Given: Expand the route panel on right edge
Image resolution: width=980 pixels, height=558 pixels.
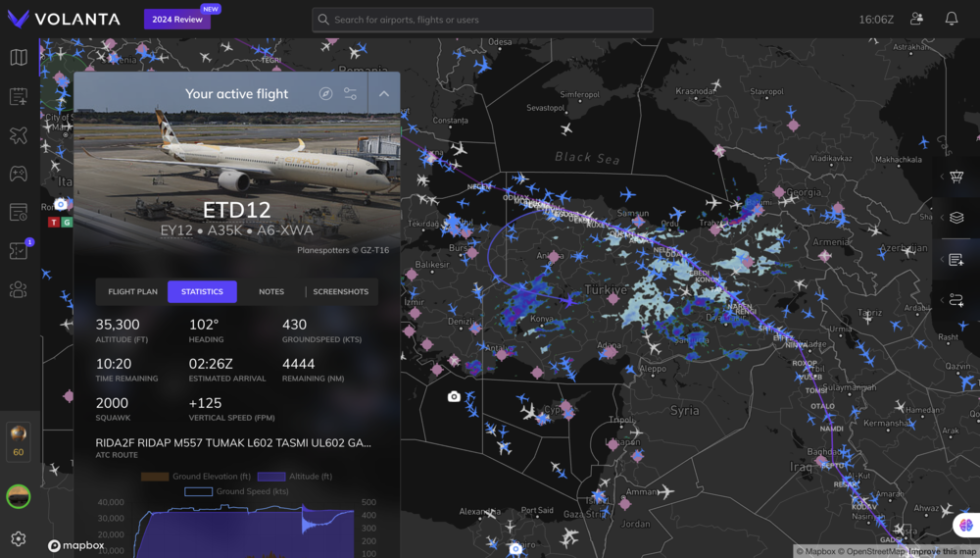Looking at the screenshot, I should pyautogui.click(x=956, y=300).
